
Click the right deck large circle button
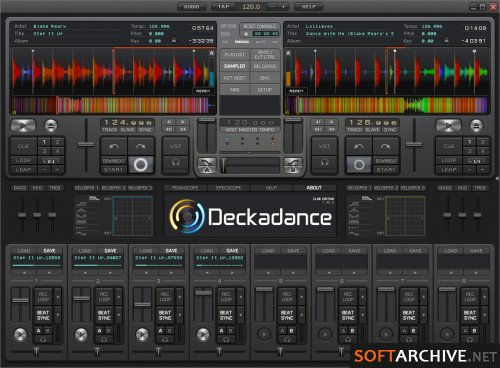coord(359,164)
